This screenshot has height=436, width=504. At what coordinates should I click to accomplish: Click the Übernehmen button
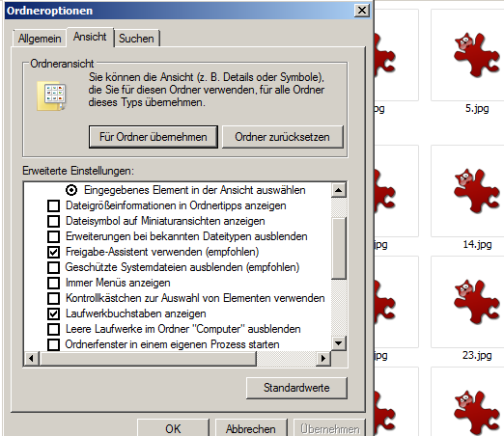pyautogui.click(x=330, y=428)
